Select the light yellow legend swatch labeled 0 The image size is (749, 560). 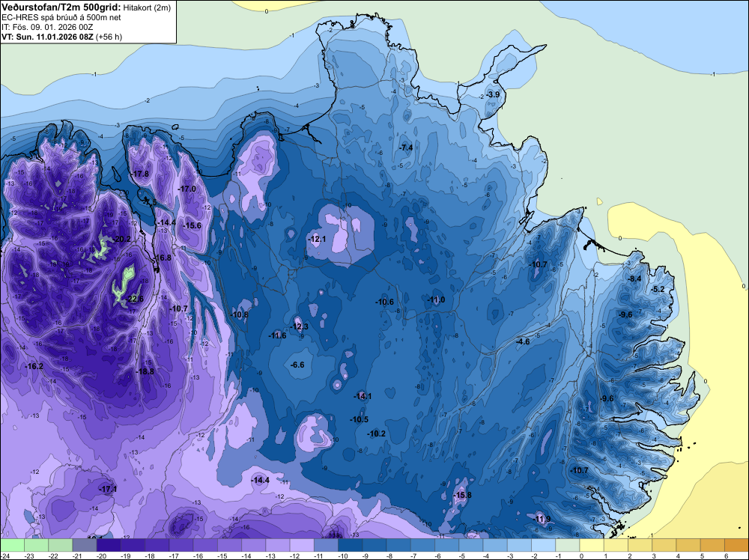pyautogui.click(x=592, y=545)
